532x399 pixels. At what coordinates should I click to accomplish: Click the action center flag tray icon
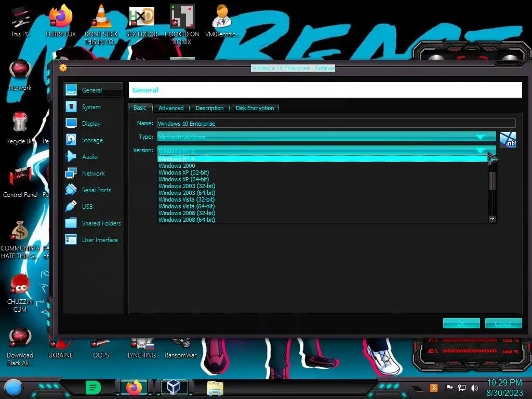point(449,388)
